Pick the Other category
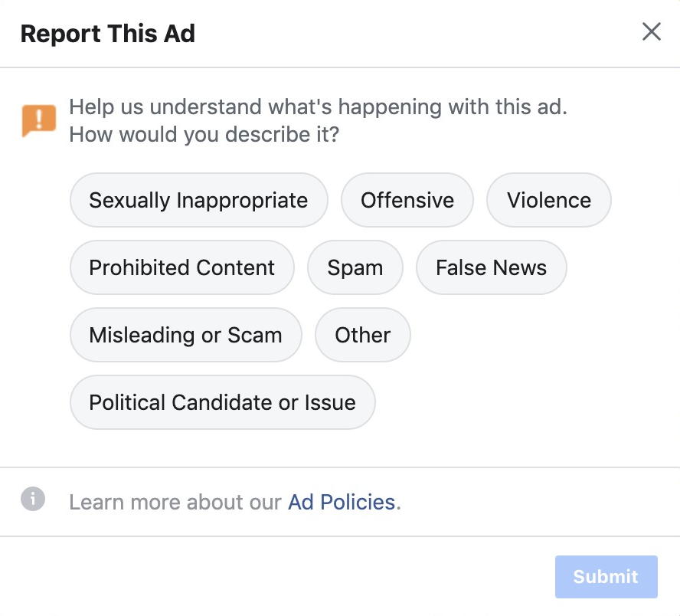This screenshot has width=680, height=616. [x=362, y=335]
